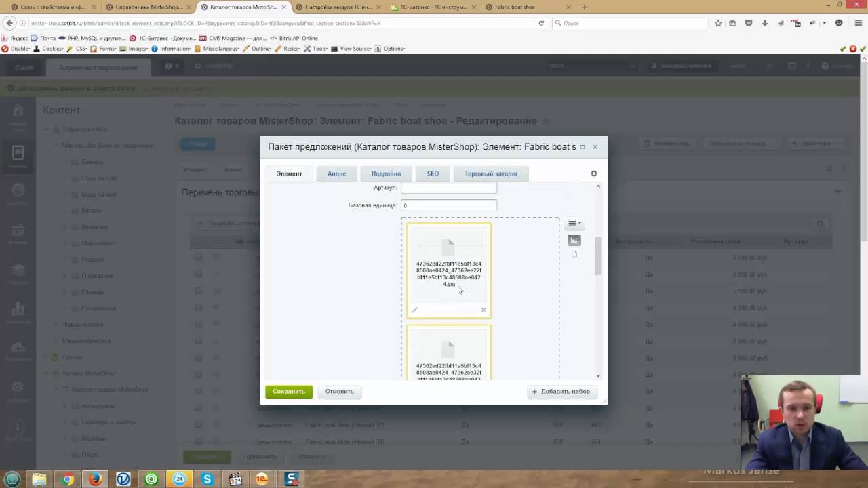The height and width of the screenshot is (488, 868).
Task: Reload the page with the refresh icon
Action: tap(541, 23)
